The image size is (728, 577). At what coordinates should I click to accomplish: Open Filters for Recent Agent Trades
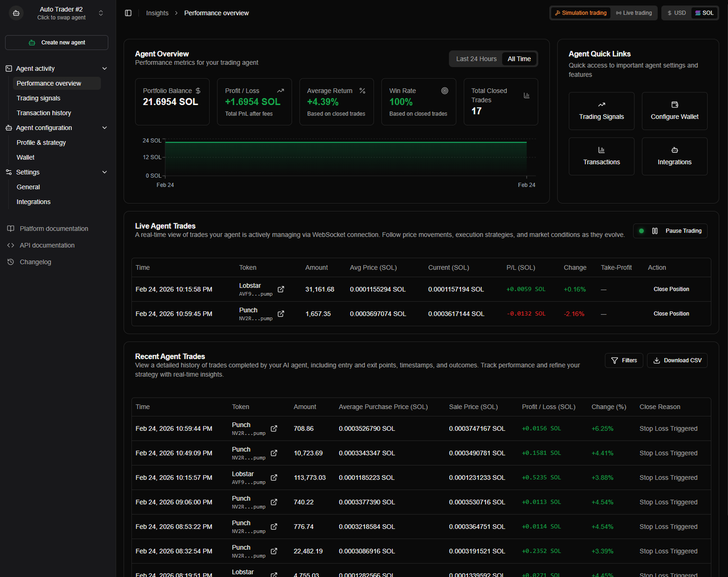pos(624,360)
